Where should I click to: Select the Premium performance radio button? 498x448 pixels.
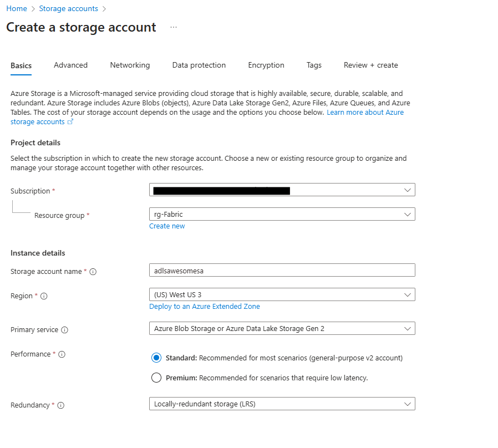pos(156,378)
